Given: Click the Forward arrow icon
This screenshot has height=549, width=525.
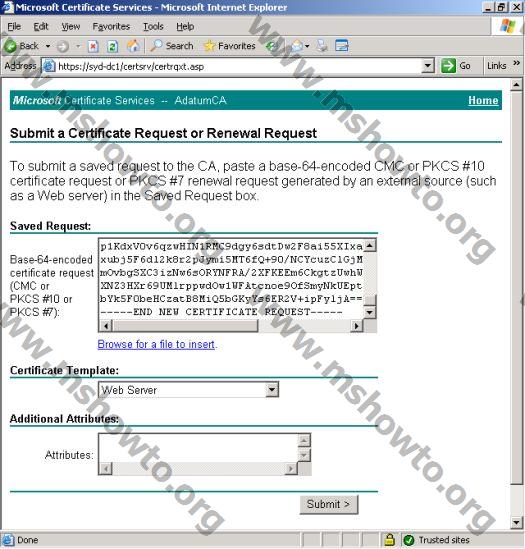Looking at the screenshot, I should 63,46.
